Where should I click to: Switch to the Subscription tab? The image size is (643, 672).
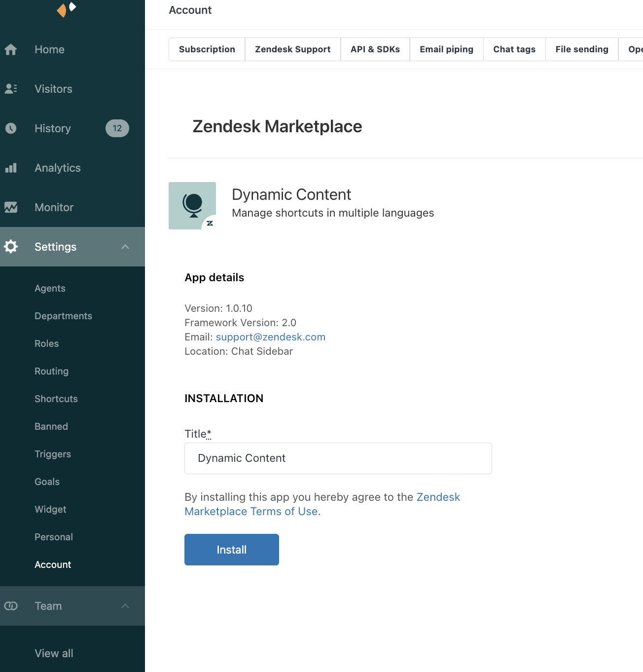pos(207,49)
